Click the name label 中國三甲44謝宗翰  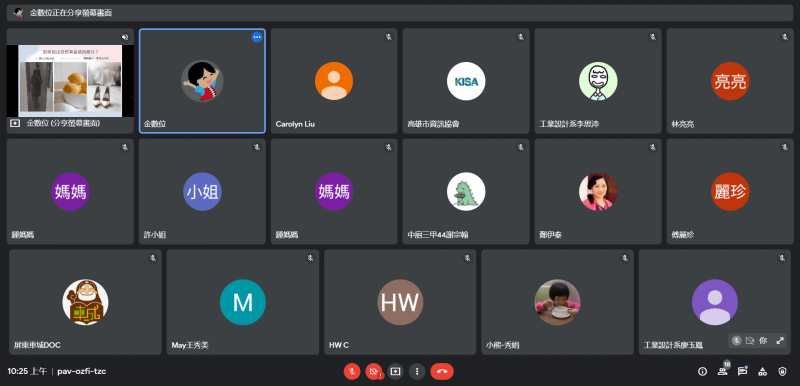pyautogui.click(x=438, y=235)
